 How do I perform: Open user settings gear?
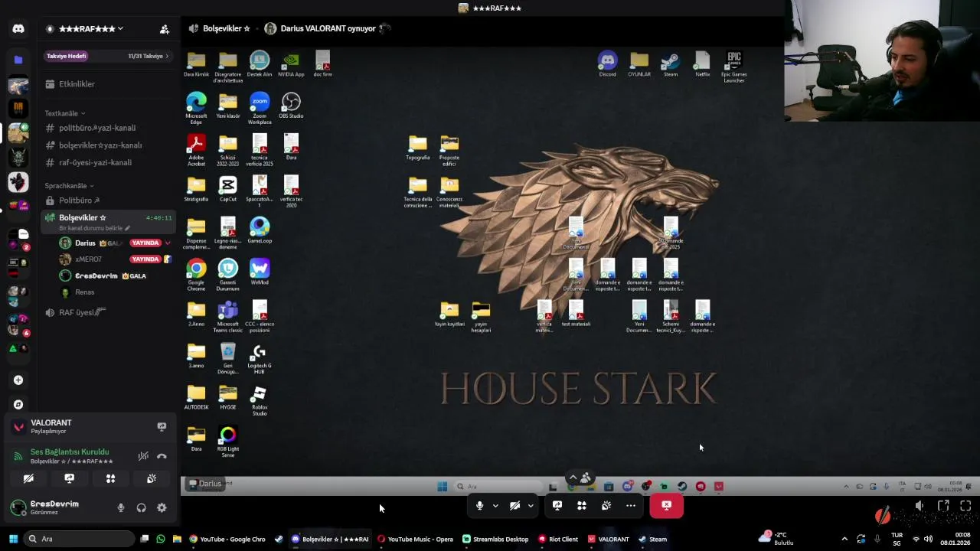coord(162,507)
